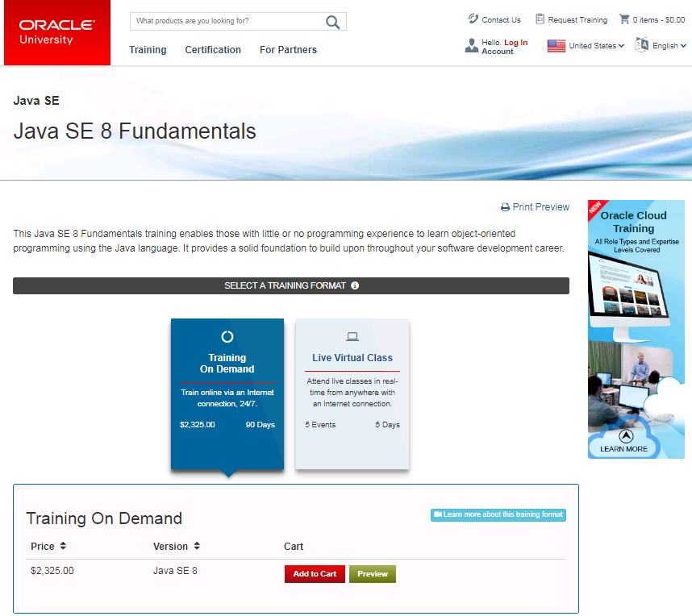The height and width of the screenshot is (616, 692).
Task: Click the Oracle University logo
Action: 57,32
